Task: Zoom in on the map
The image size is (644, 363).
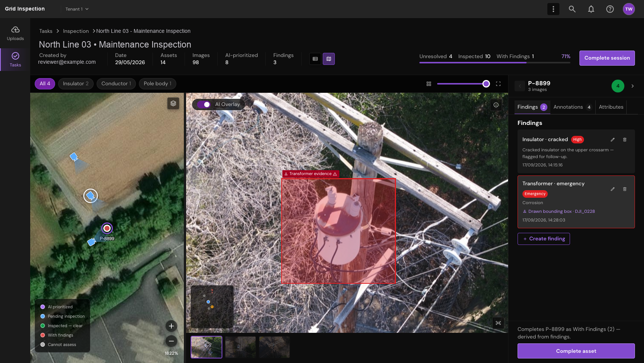Action: pos(171,326)
